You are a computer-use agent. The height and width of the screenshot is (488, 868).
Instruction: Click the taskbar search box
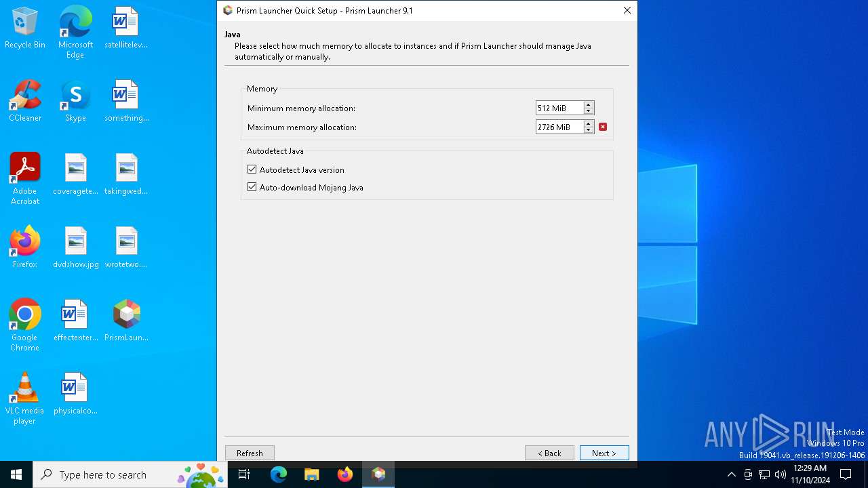[x=130, y=474]
